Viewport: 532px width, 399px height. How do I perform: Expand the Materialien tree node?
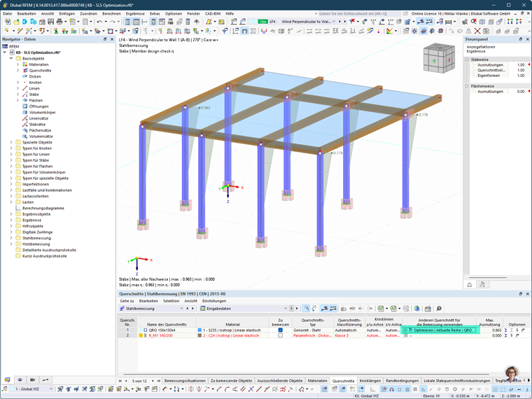pos(18,64)
